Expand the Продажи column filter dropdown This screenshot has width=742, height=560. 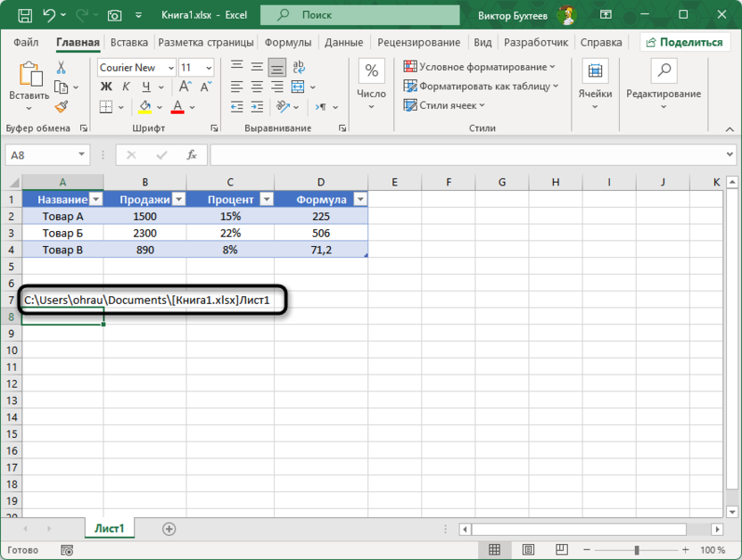(178, 200)
